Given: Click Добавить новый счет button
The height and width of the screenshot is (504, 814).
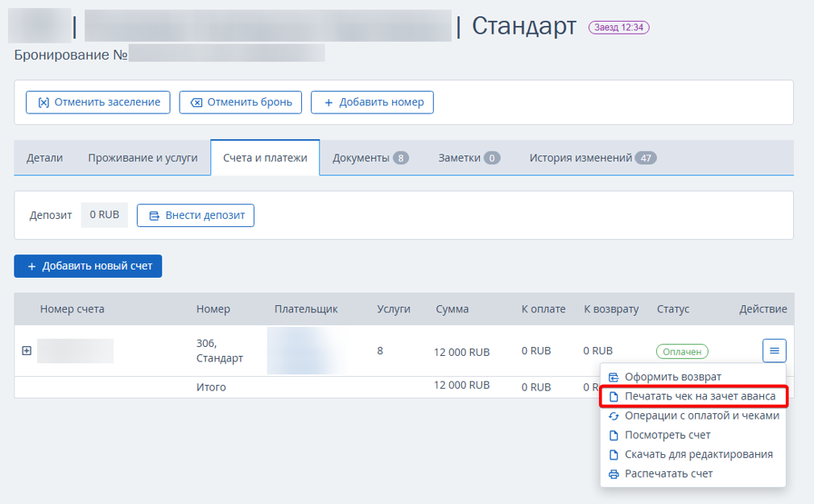Looking at the screenshot, I should point(88,266).
